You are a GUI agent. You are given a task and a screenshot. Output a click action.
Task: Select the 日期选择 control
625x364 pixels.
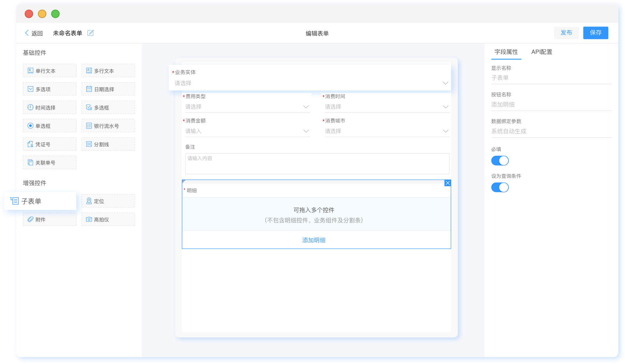tap(108, 89)
